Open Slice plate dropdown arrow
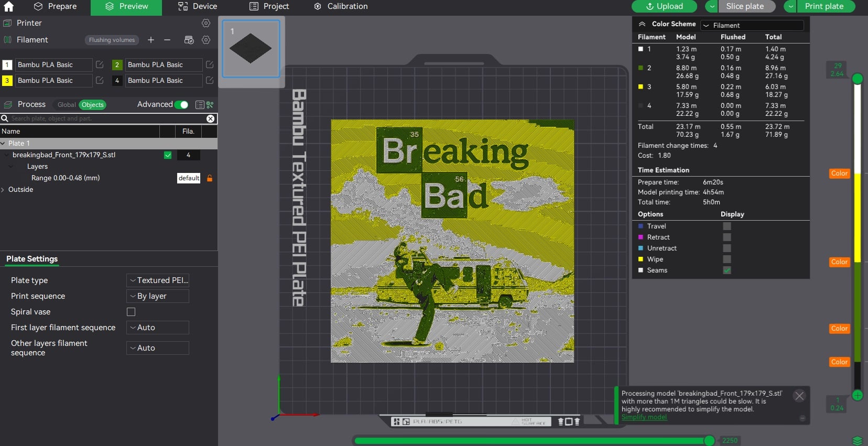The width and height of the screenshot is (868, 446). pos(712,6)
